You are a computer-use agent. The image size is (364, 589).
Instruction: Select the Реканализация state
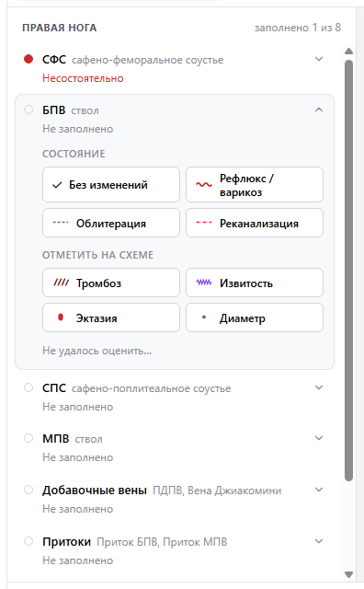click(x=255, y=223)
